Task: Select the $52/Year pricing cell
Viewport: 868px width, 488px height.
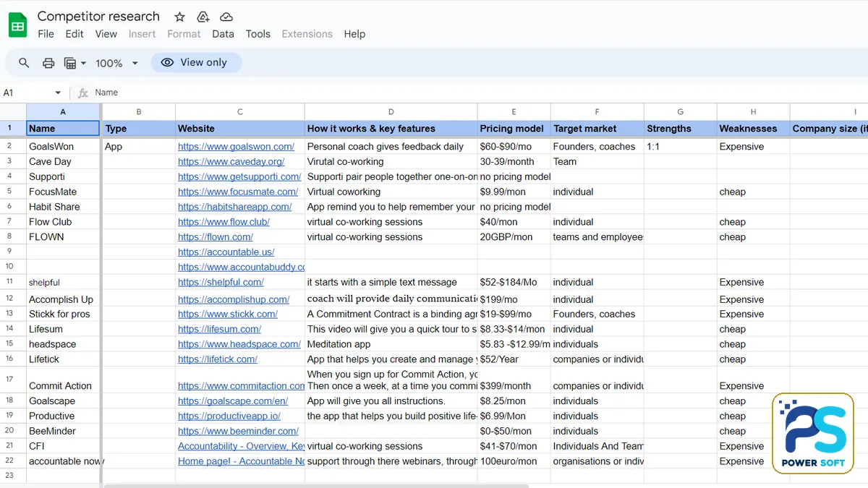Action: tap(514, 359)
